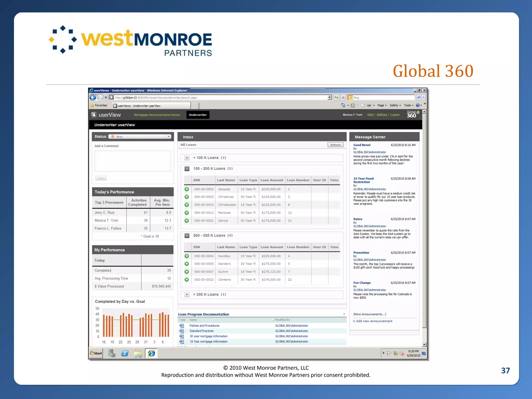Click the page vertical scrollbar

pos(424,228)
